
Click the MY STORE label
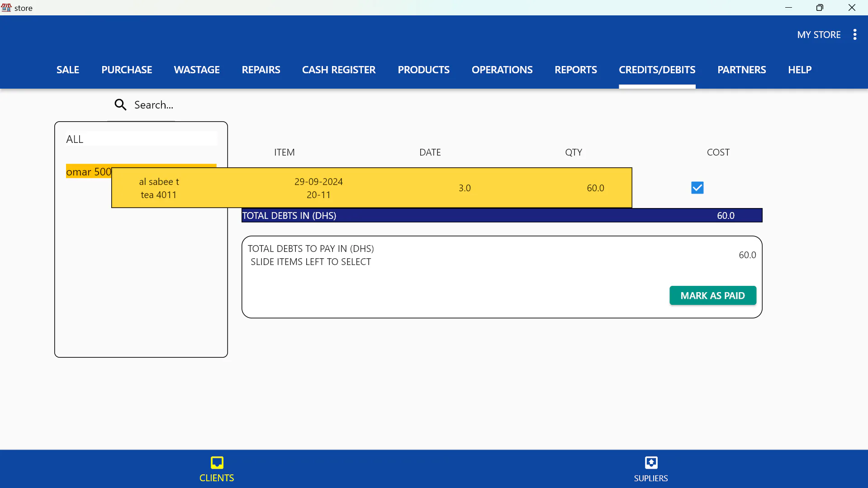(819, 35)
